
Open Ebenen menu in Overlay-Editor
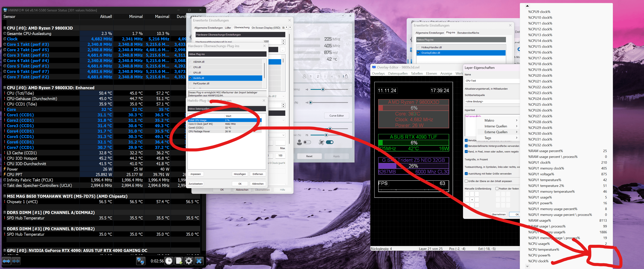pos(432,74)
